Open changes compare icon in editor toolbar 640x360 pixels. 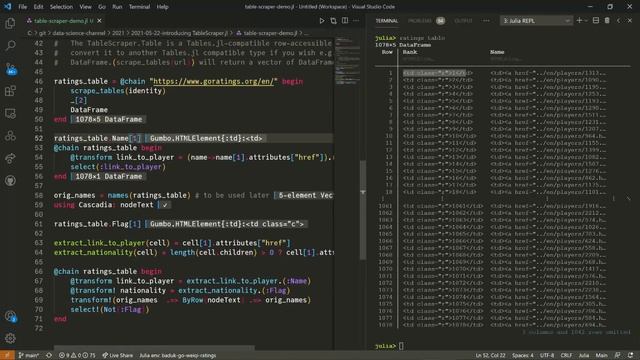pos(333,20)
